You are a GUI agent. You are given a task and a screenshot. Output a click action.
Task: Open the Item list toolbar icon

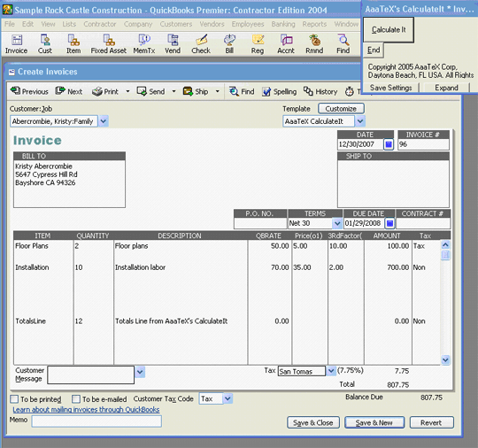[73, 44]
